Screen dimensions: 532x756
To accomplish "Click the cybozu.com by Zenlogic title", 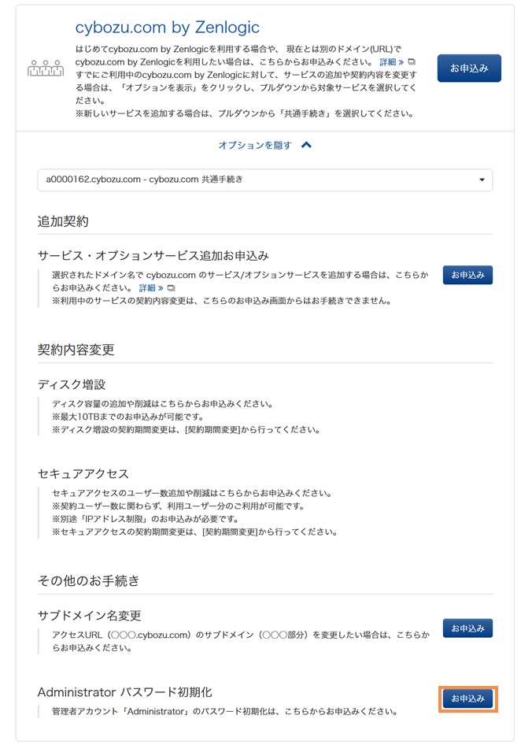I will click(x=167, y=28).
